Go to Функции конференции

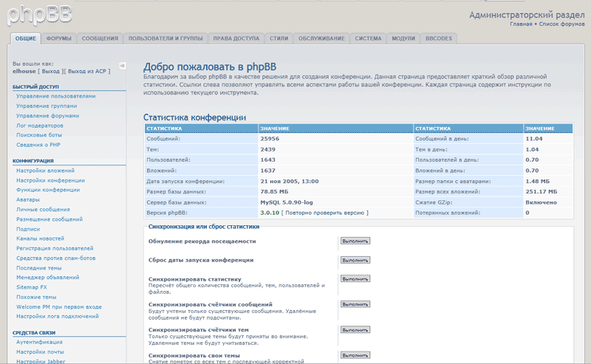tap(48, 190)
